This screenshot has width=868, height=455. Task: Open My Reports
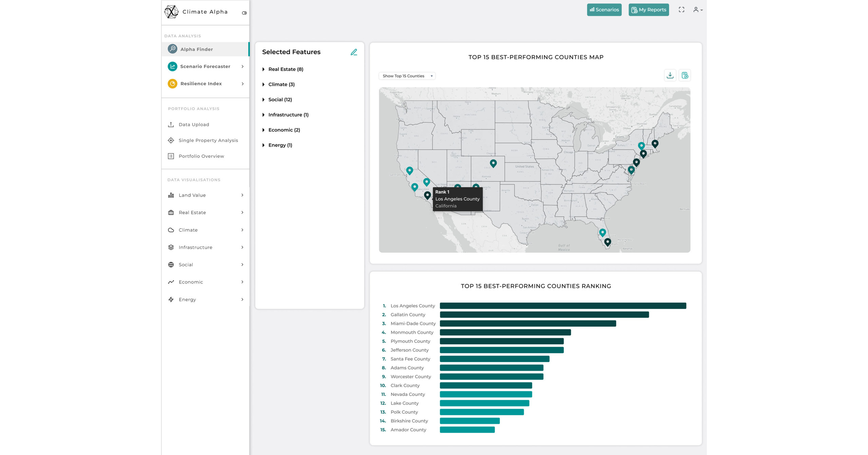(x=648, y=10)
